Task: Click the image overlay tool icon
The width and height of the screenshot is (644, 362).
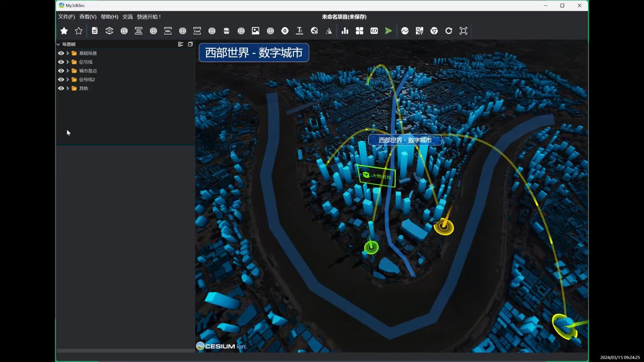Action: (256, 31)
